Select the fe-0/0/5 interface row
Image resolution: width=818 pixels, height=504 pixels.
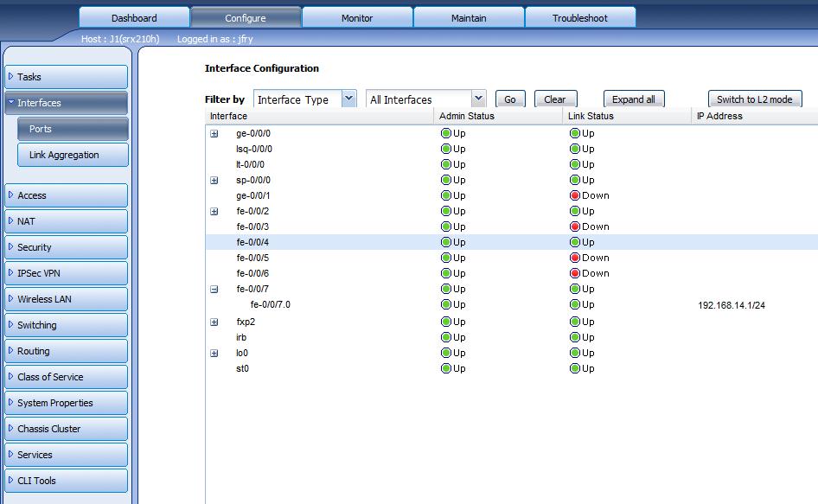[511, 258]
